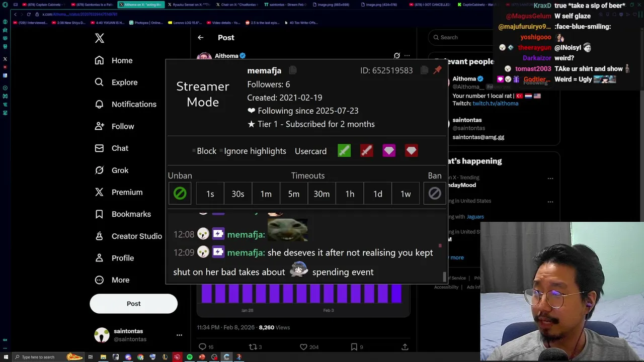Open MondayMood trend options ellipsis
The width and height of the screenshot is (644, 362).
pyautogui.click(x=550, y=178)
